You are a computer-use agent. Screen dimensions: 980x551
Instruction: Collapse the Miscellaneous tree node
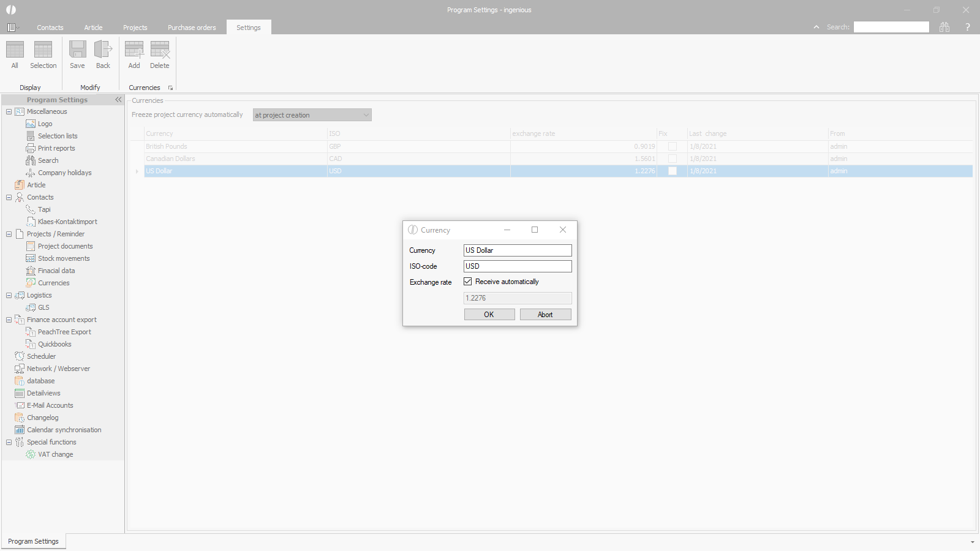(9, 111)
